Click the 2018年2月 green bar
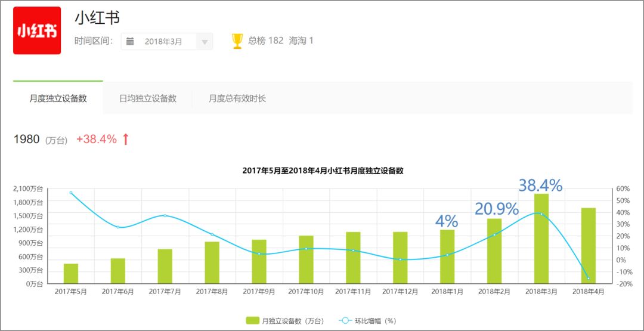644x331 pixels. (494, 250)
